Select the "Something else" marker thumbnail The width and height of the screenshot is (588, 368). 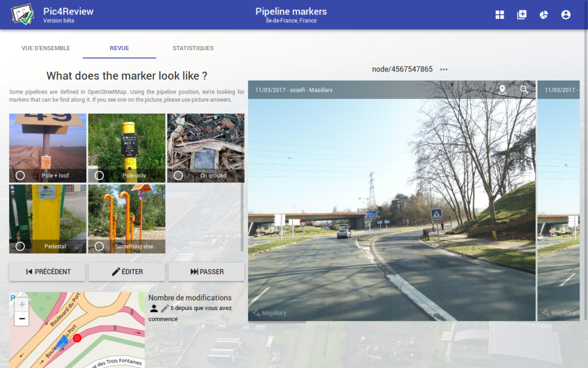(126, 218)
